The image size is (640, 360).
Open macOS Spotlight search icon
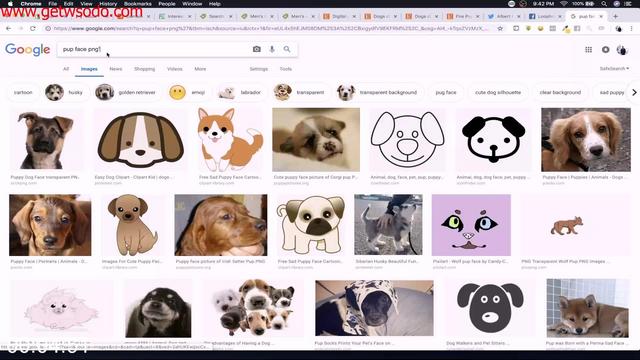pos(604,4)
